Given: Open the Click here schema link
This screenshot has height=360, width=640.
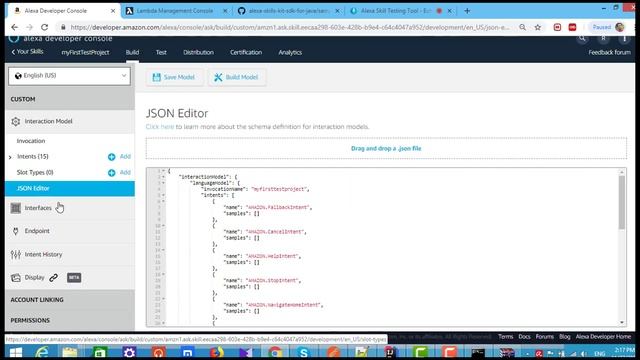Looking at the screenshot, I should (x=160, y=127).
